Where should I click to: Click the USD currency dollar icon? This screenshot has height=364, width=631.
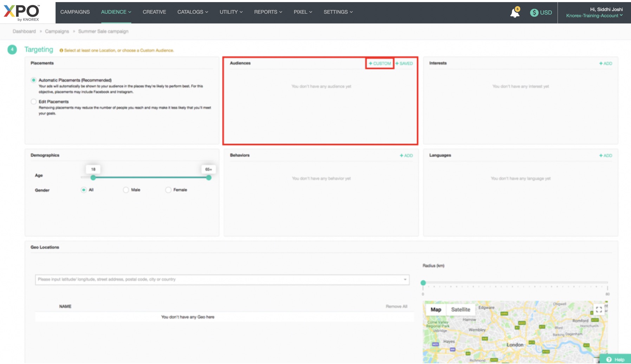[x=534, y=13]
